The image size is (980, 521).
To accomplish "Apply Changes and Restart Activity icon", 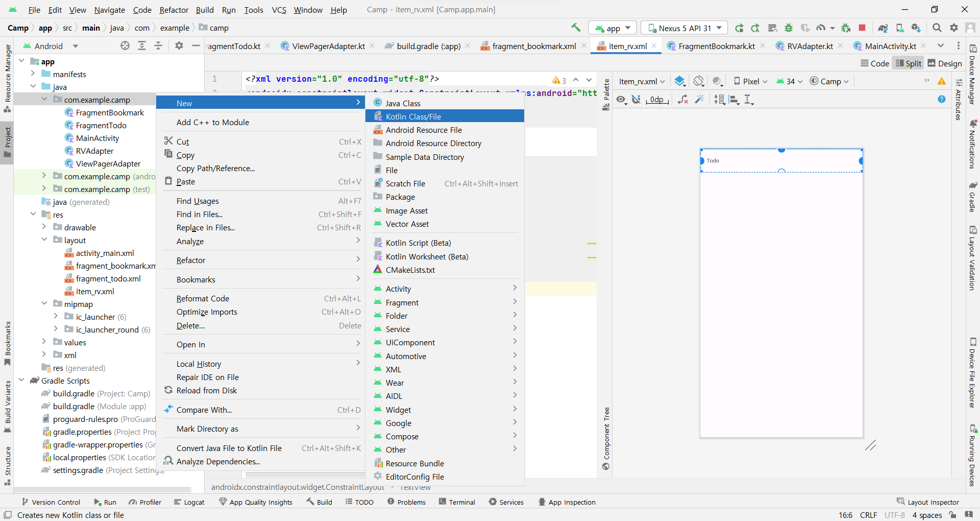I will pyautogui.click(x=756, y=28).
